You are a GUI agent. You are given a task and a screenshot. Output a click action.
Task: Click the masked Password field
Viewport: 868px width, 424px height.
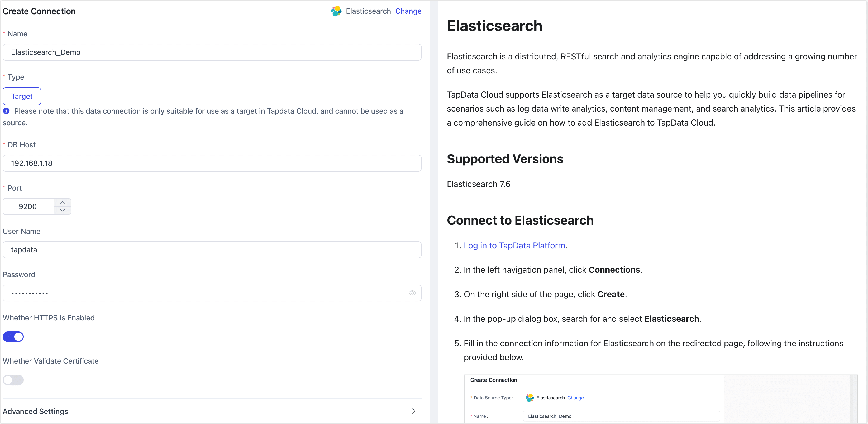[x=202, y=293]
